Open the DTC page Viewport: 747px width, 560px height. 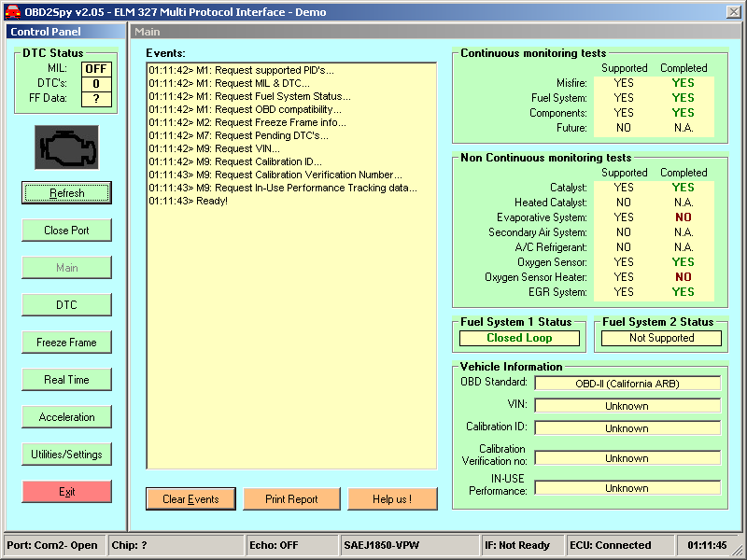[66, 305]
